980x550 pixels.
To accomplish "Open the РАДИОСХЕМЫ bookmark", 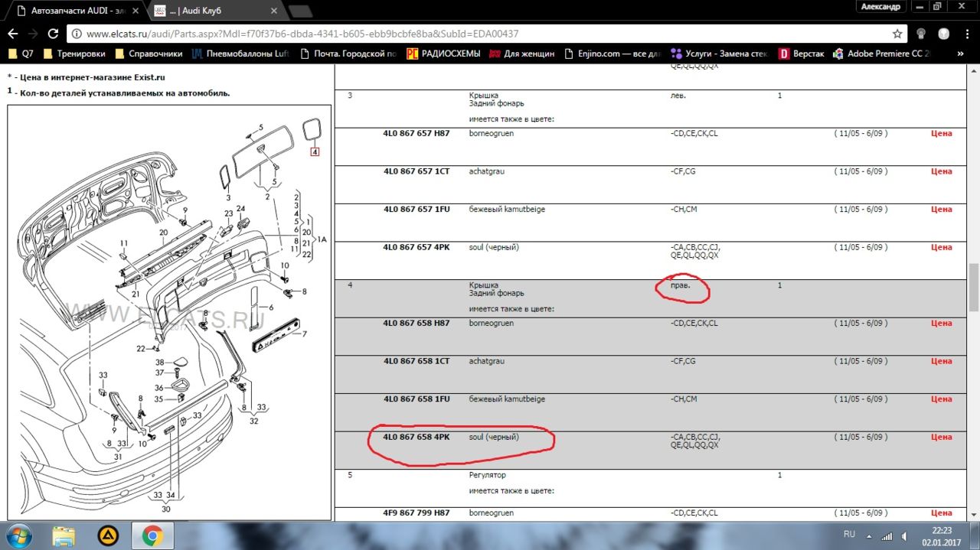I will 443,54.
